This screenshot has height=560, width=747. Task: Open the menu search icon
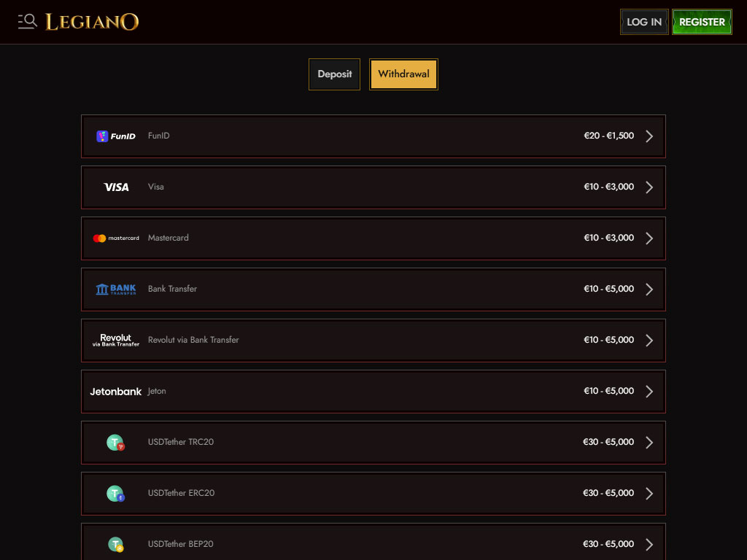(x=27, y=22)
